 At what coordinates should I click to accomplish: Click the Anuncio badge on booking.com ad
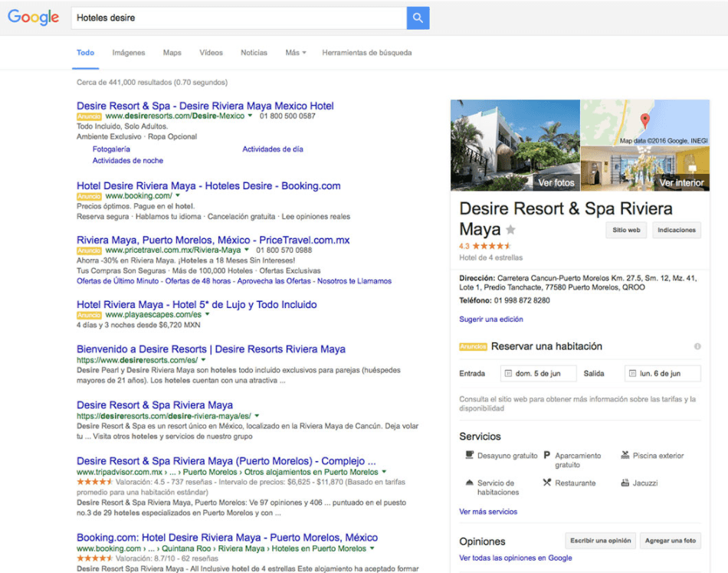(x=89, y=196)
